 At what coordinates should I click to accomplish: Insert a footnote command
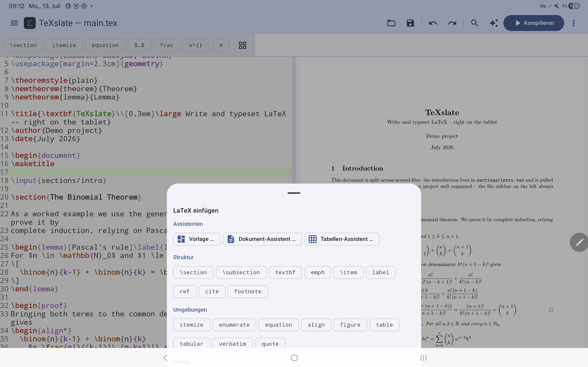[248, 292]
